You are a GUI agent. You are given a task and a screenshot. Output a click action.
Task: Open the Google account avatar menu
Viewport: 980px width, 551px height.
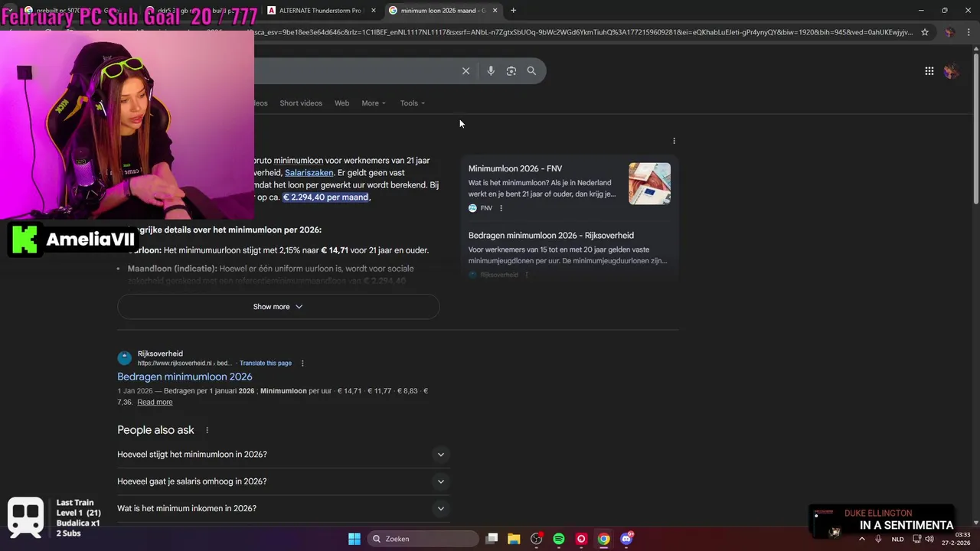[951, 71]
